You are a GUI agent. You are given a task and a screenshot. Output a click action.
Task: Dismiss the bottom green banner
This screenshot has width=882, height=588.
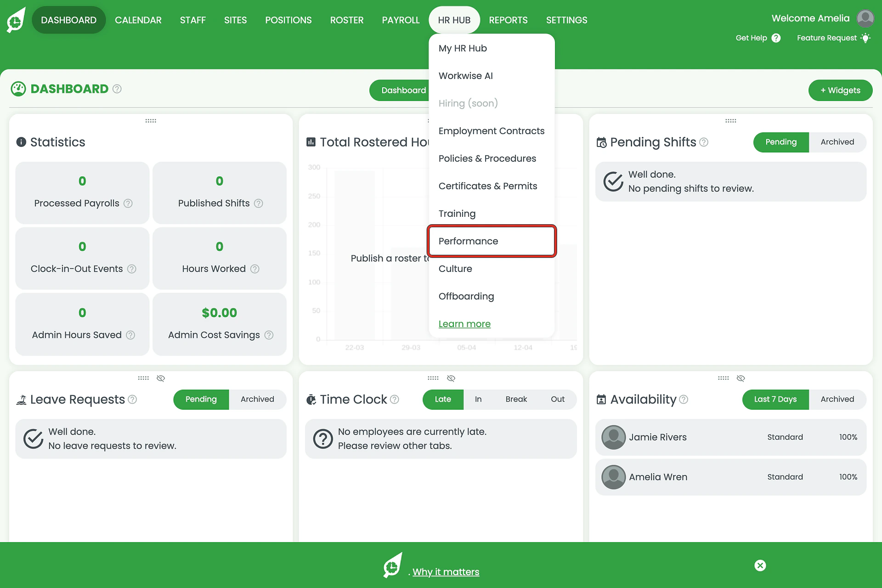point(760,565)
